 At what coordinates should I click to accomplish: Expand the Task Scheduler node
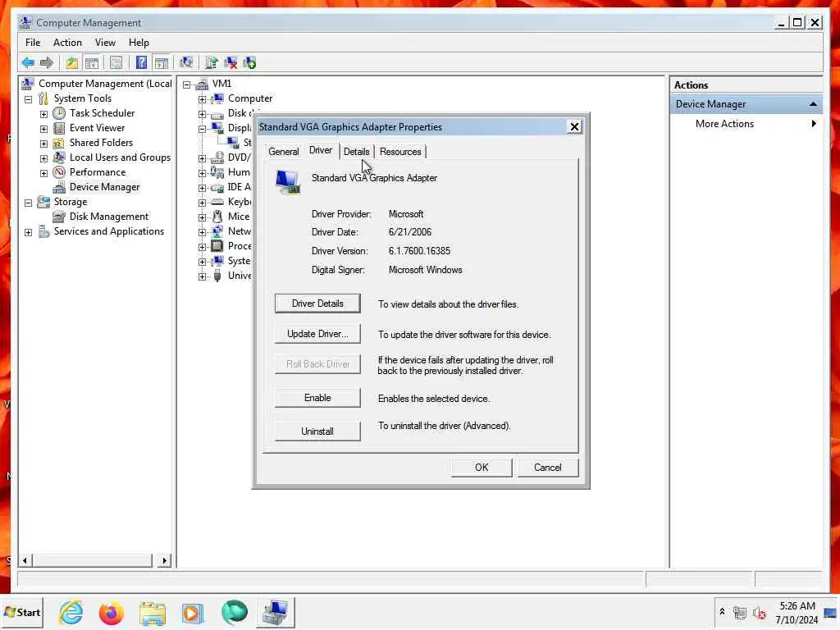point(44,114)
